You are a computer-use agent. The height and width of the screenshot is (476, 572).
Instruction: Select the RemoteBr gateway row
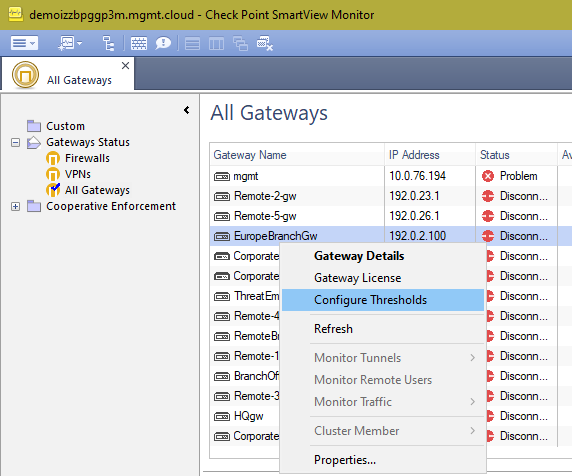point(245,336)
